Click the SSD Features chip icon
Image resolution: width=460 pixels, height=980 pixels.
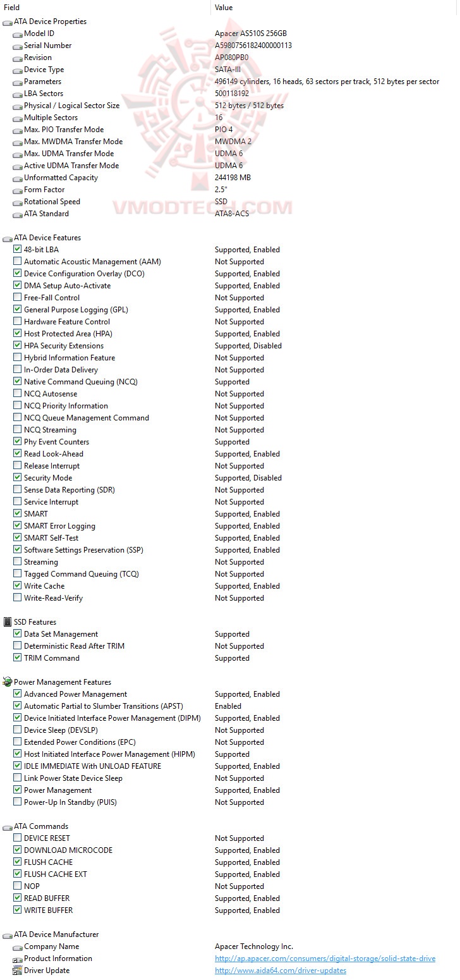(x=8, y=622)
